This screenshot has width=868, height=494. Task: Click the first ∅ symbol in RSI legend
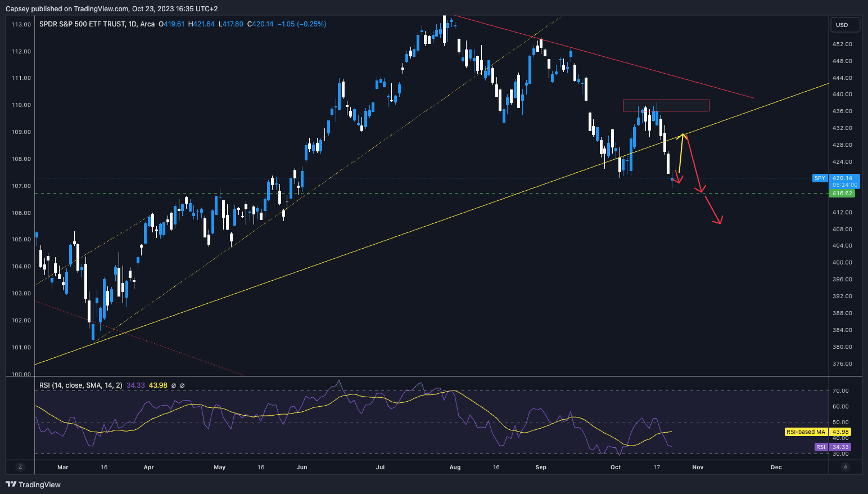click(x=174, y=385)
